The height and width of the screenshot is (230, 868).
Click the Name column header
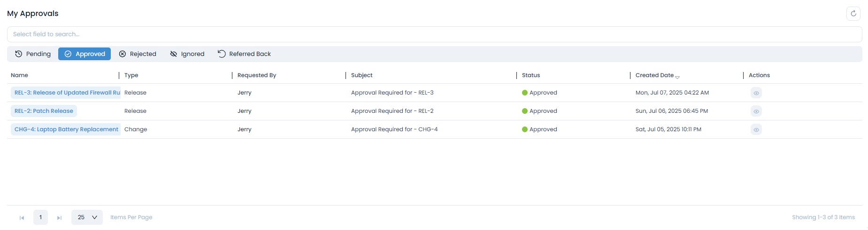(x=19, y=75)
